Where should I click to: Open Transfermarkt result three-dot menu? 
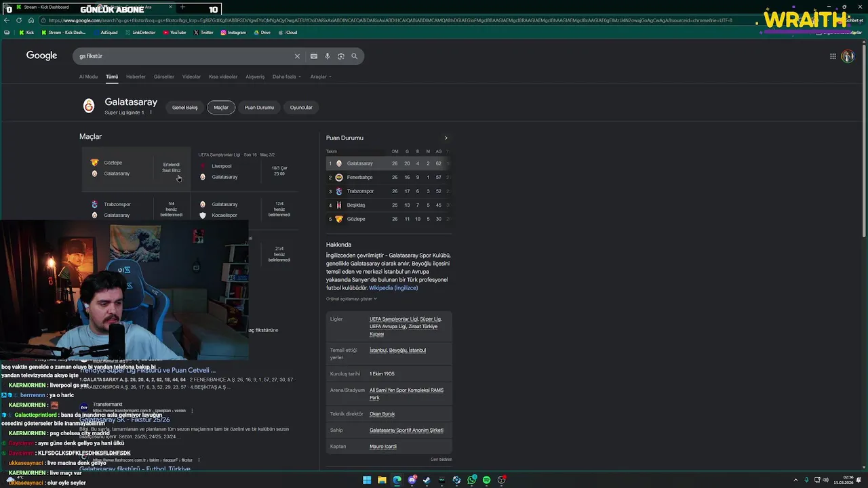(192, 410)
